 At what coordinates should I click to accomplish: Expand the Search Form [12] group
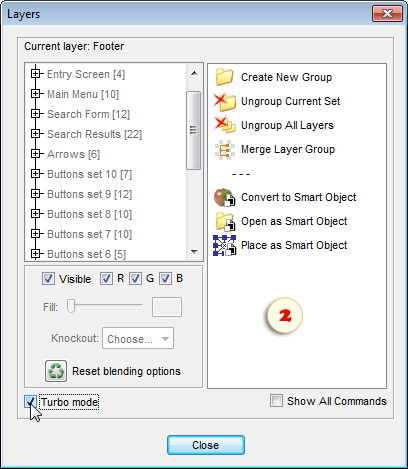click(35, 114)
